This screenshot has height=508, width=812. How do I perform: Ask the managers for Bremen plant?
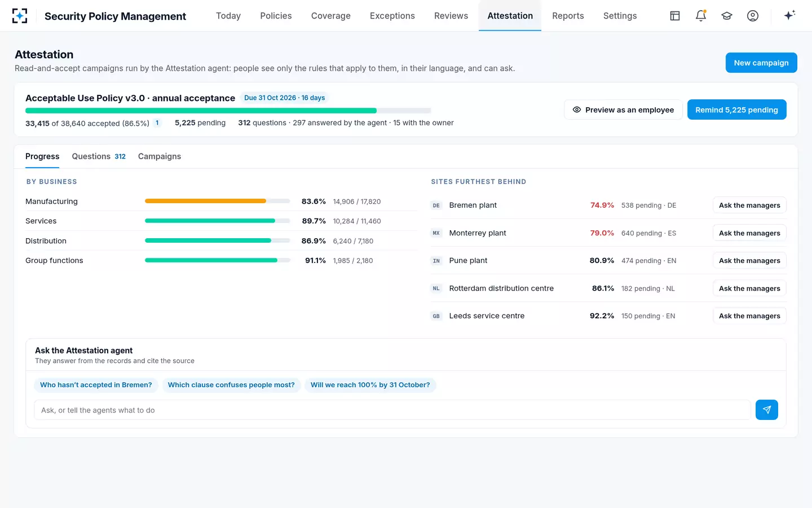click(x=749, y=205)
